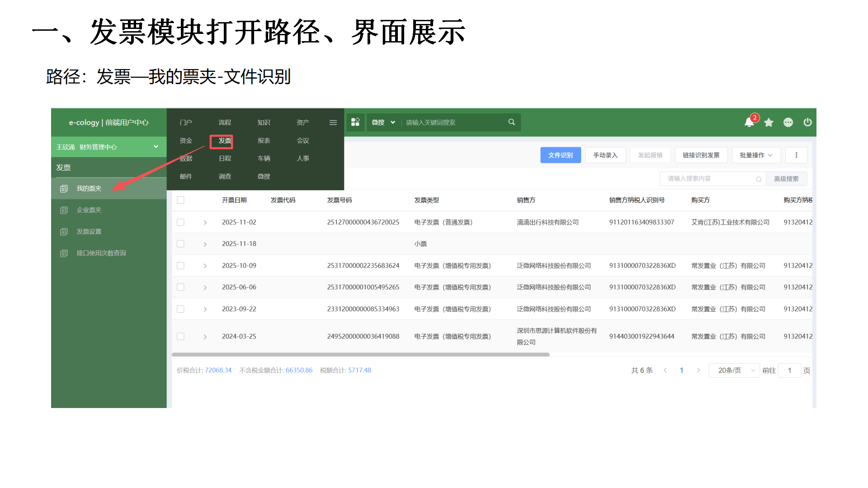The width and height of the screenshot is (868, 488).
Task: Click the power logout icon
Action: 807,122
